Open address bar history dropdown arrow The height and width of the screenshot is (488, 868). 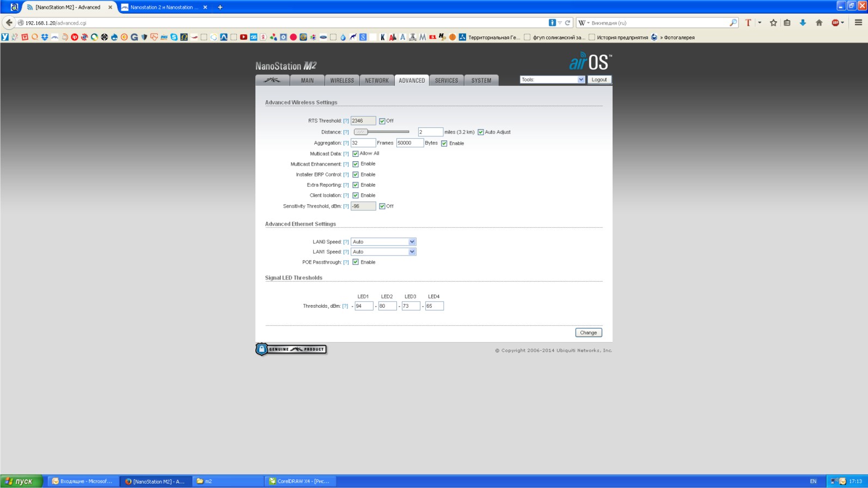pyautogui.click(x=560, y=23)
